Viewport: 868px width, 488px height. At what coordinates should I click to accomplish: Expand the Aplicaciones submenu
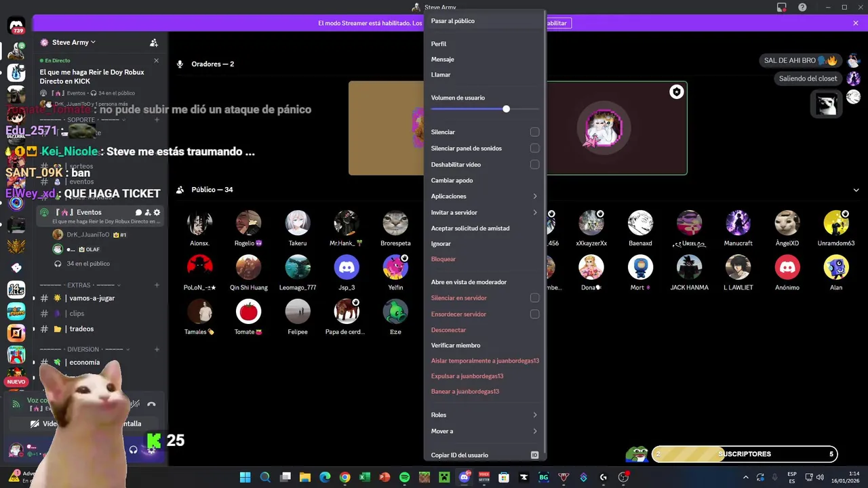tap(485, 197)
